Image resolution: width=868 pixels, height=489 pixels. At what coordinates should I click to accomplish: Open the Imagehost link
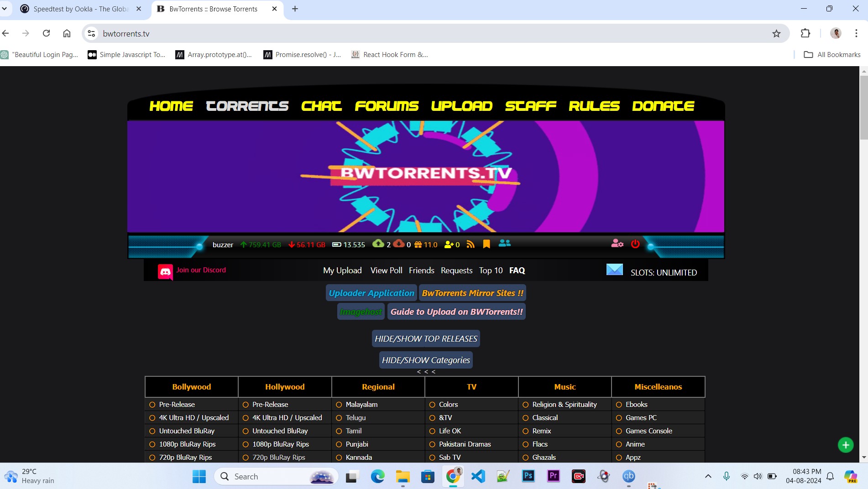tap(361, 312)
